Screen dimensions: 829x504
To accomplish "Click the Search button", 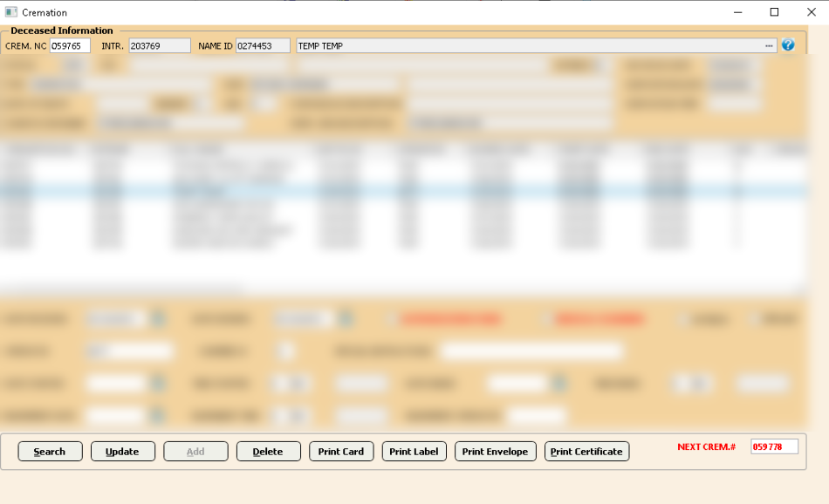I will [50, 452].
